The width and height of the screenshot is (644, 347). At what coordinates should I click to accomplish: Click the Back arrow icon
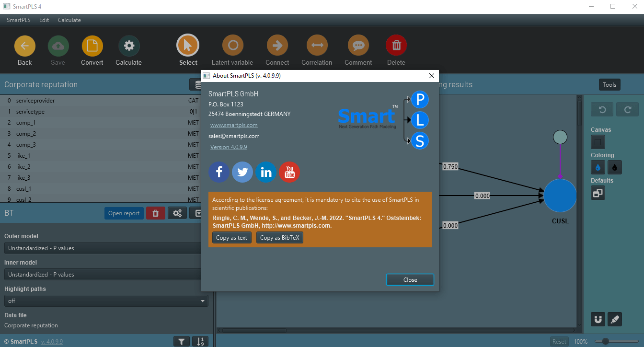25,46
